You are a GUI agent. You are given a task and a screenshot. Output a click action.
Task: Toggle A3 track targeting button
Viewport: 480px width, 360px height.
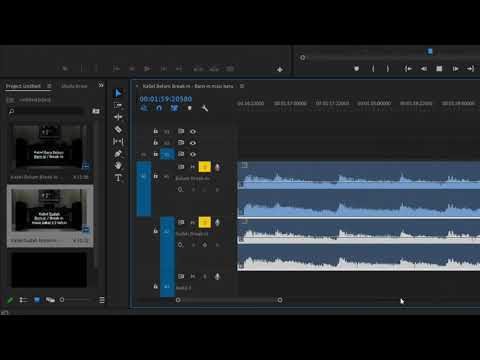(x=167, y=286)
